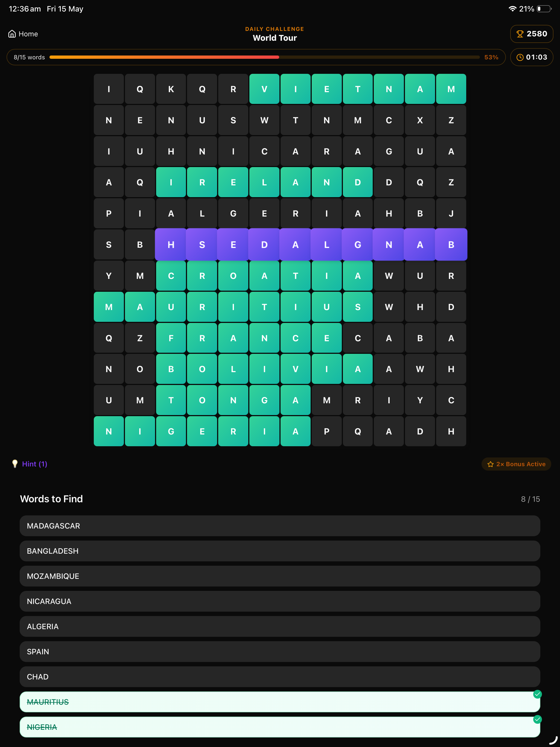Tap the found word MAURITIUS row
The image size is (560, 747).
(280, 702)
